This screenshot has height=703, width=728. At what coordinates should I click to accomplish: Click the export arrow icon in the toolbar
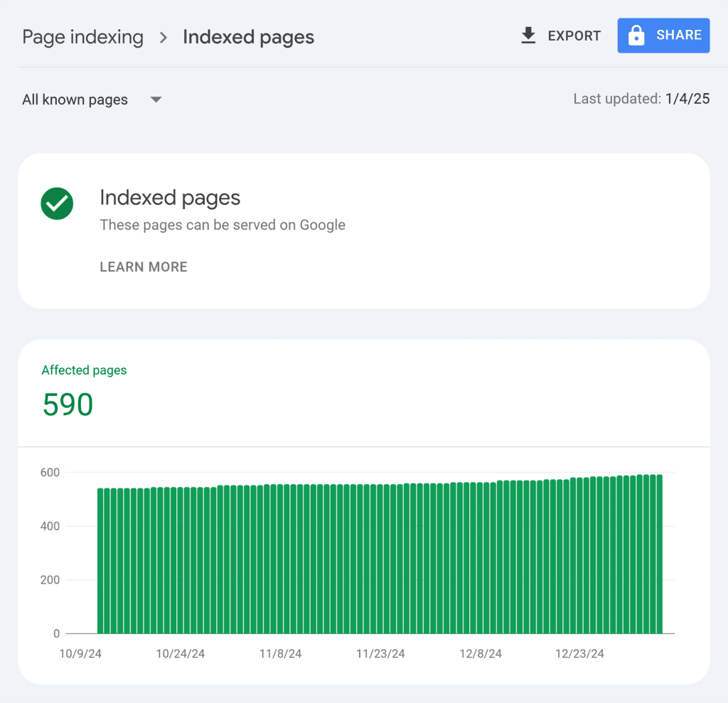coord(528,35)
